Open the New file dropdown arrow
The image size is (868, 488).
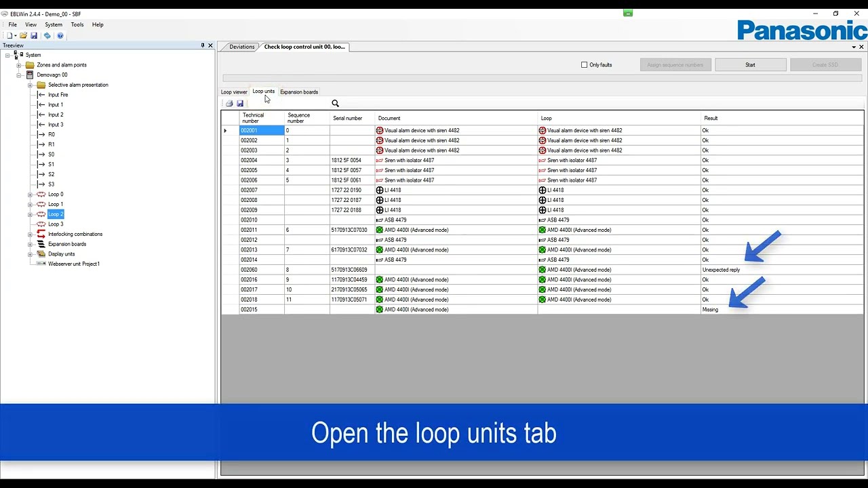pos(16,36)
